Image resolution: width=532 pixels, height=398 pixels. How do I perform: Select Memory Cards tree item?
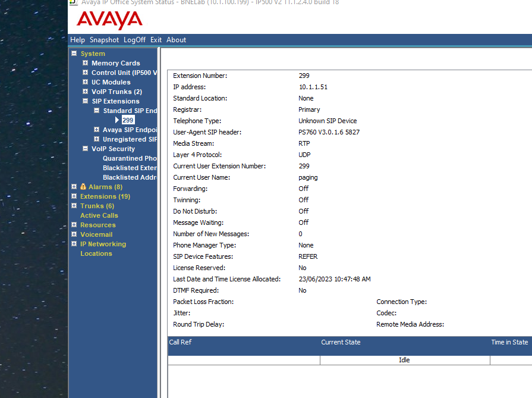tap(116, 63)
